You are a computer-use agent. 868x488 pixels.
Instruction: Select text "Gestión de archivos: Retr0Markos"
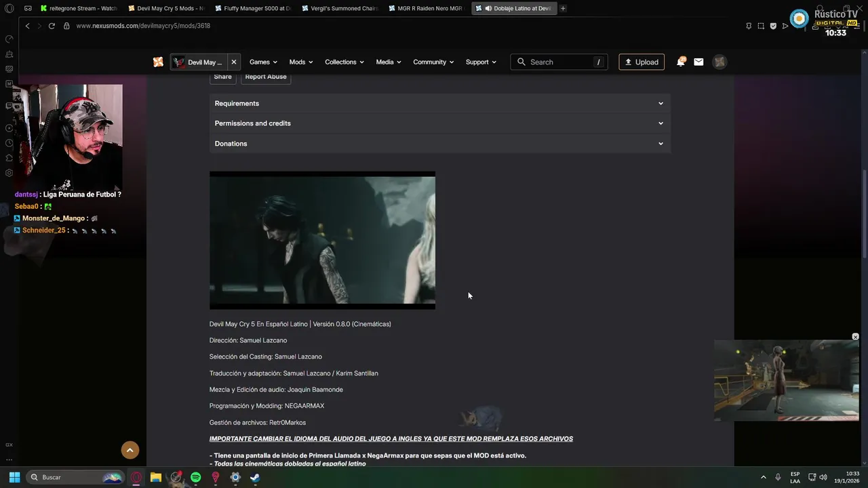[x=258, y=422]
